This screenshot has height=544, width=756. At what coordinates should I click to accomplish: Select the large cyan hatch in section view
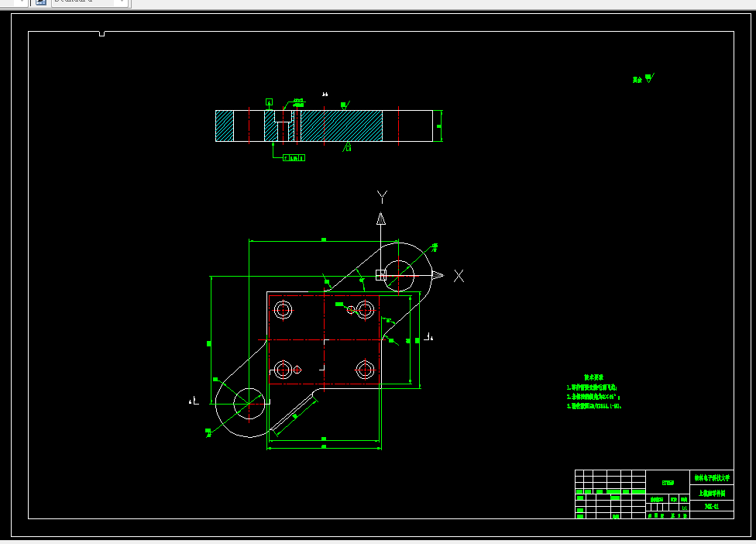(342, 126)
